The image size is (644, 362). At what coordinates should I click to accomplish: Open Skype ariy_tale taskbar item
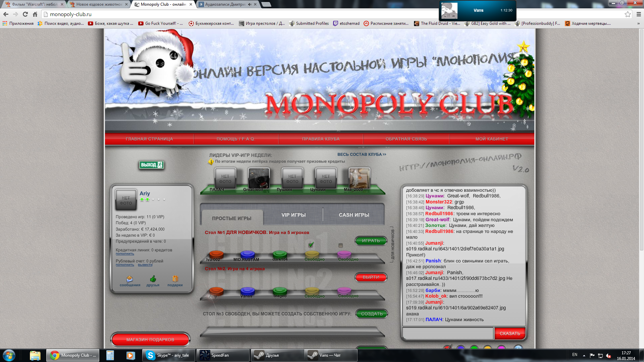(169, 355)
